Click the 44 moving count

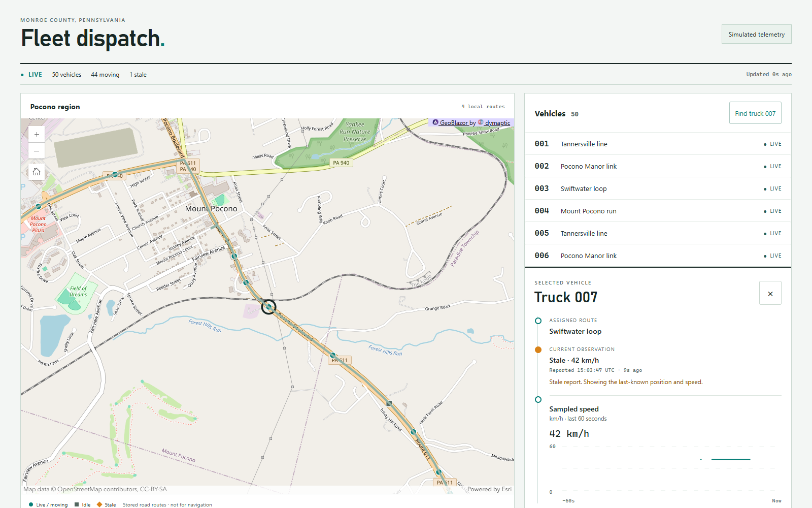[x=105, y=75]
